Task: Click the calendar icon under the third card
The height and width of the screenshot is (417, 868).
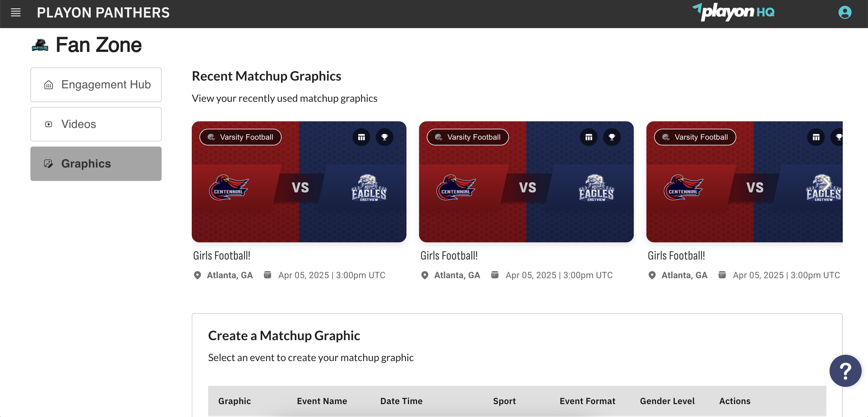Action: pos(722,275)
